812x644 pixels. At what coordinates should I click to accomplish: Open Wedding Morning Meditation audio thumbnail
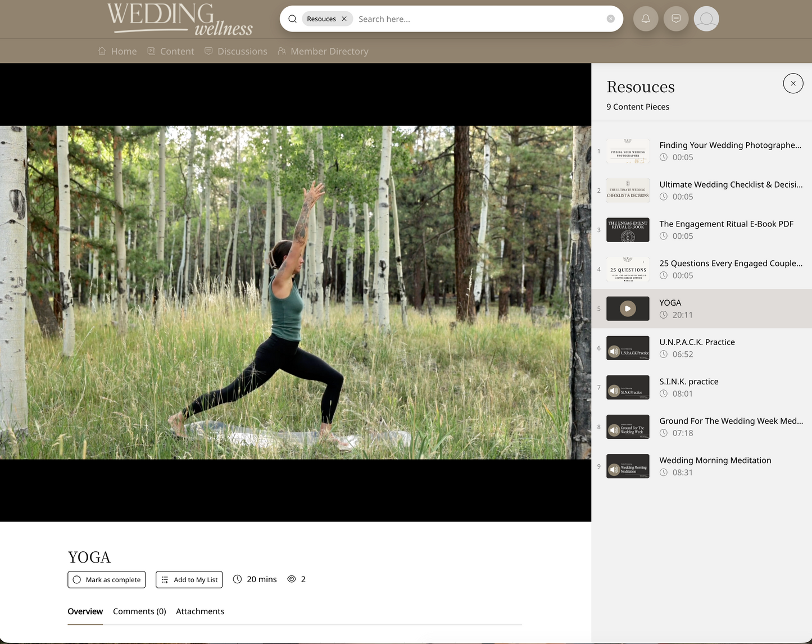[628, 466]
